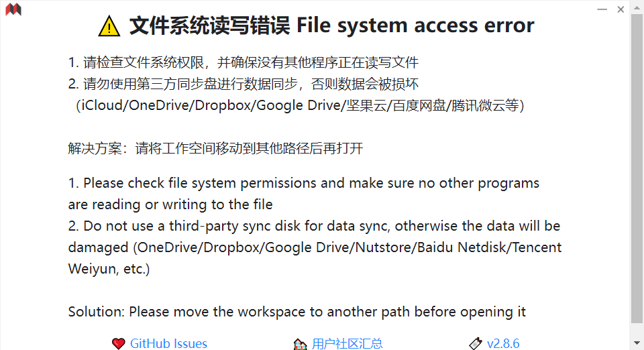
Task: Click the "Solution: Please move the workspace" line
Action: tap(297, 312)
